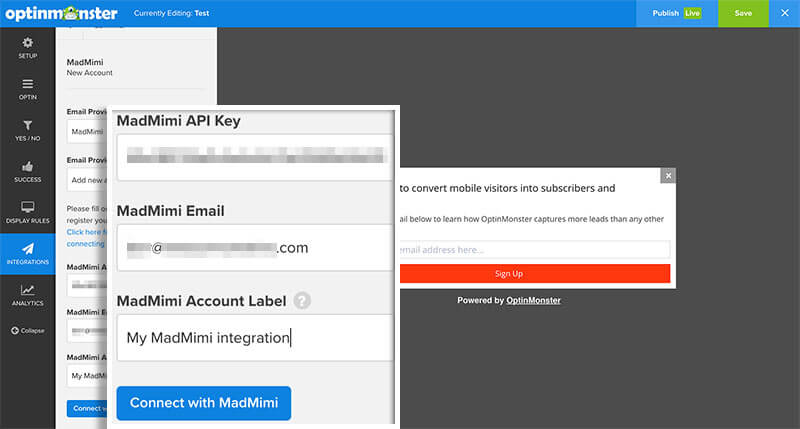Select the Optin menu icon
The width and height of the screenshot is (800, 429).
pyautogui.click(x=28, y=84)
